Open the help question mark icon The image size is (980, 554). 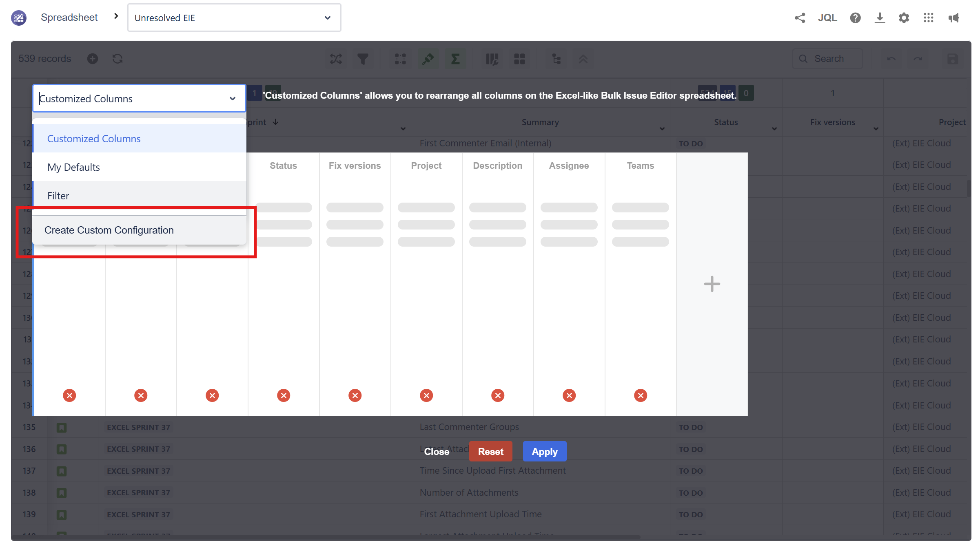[855, 18]
